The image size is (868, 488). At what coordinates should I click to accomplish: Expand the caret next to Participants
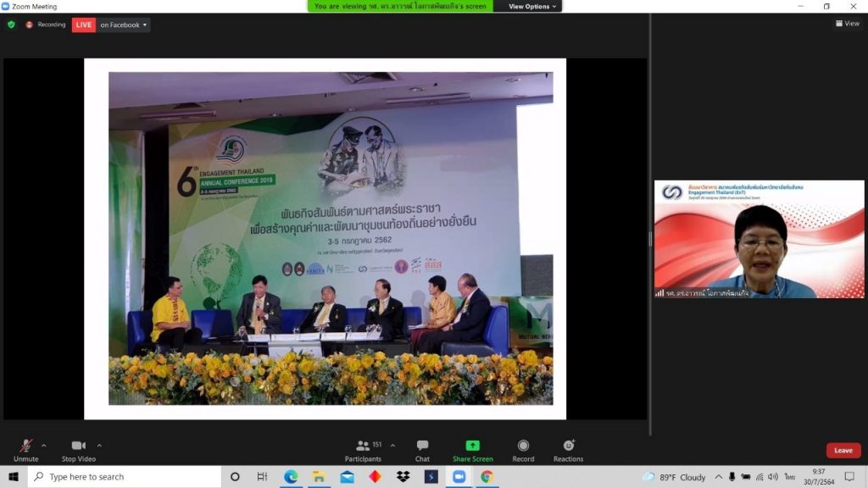392,446
